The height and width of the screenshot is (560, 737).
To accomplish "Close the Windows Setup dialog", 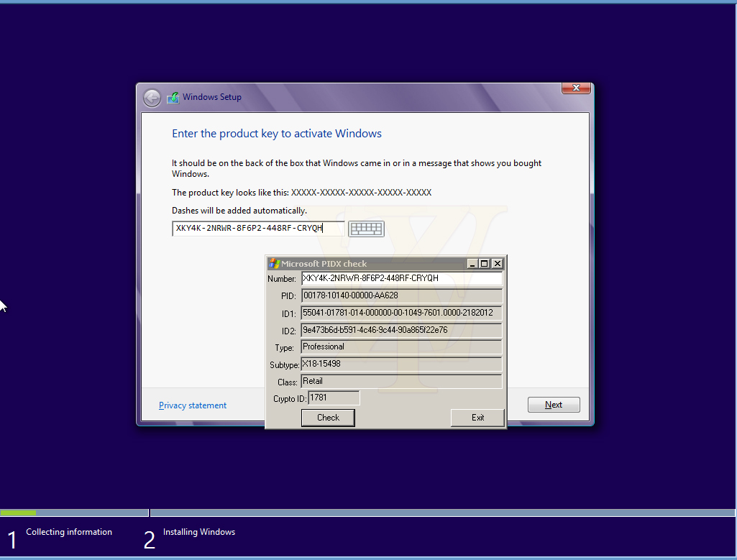I will click(576, 88).
